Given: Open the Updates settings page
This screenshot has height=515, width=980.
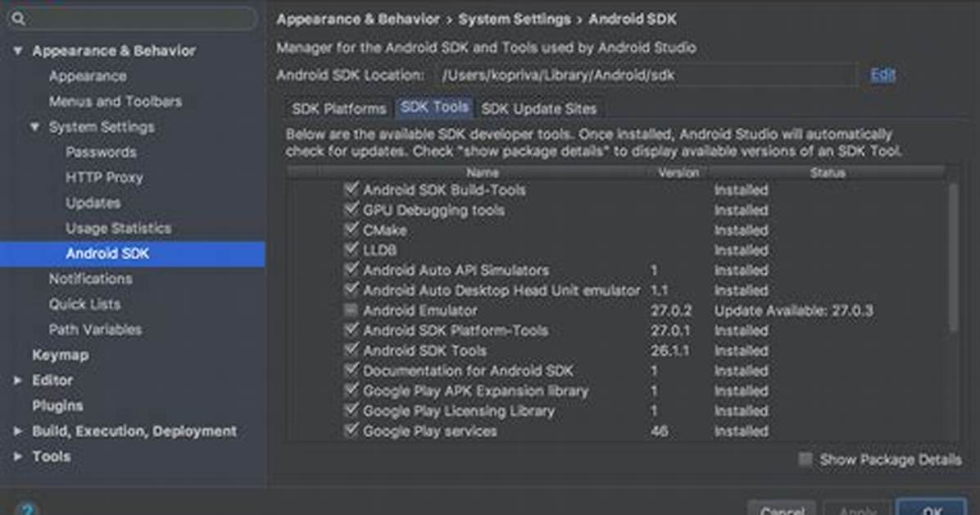Looking at the screenshot, I should (93, 203).
